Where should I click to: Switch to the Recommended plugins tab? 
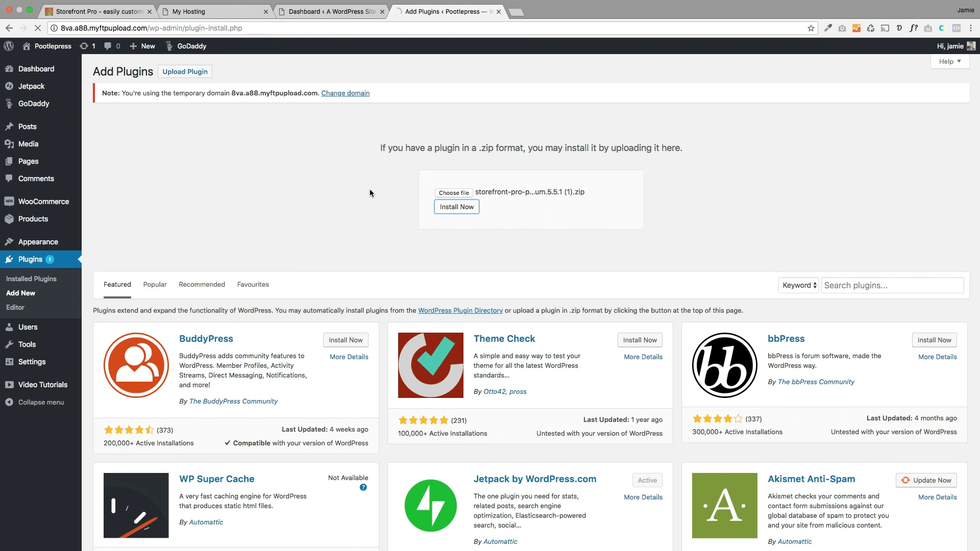202,285
